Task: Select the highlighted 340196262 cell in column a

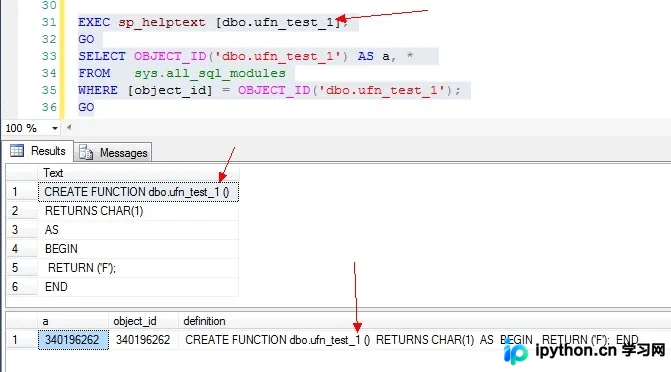Action: [x=73, y=340]
